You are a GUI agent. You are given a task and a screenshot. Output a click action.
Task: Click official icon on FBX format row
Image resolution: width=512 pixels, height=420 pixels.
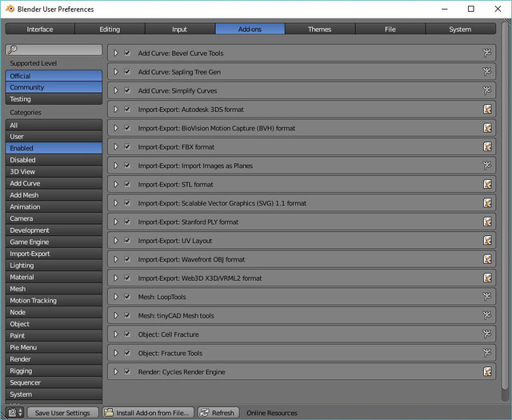487,146
